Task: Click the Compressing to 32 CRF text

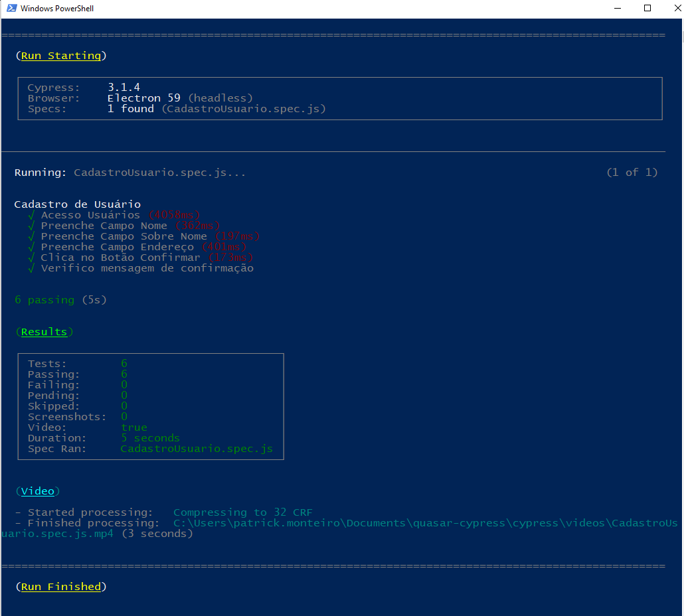Action: click(x=242, y=512)
